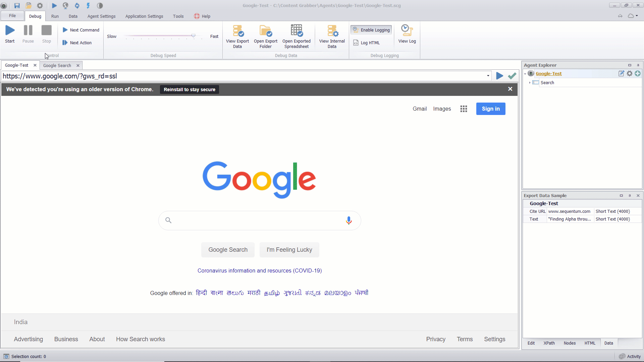Open View Export Data panel
The width and height of the screenshot is (644, 362).
point(237,37)
